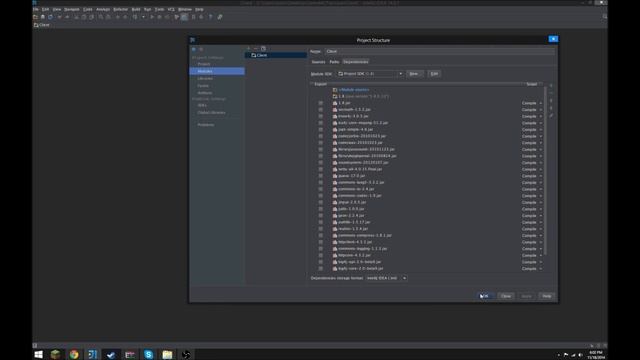
Task: Click the Find toolbar icon
Action: [101, 17]
